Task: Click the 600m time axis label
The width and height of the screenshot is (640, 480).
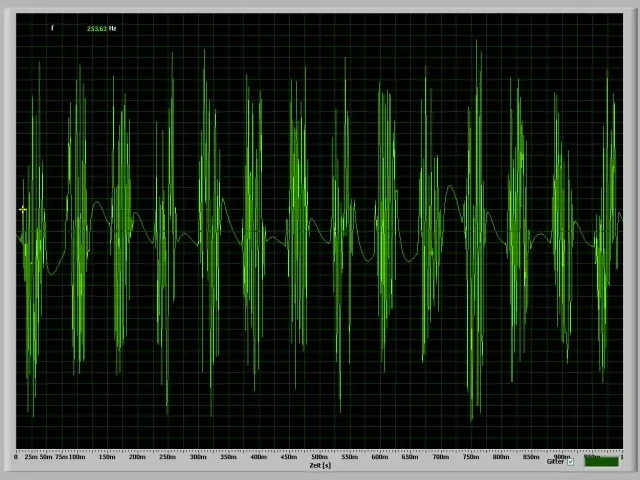Action: click(379, 457)
